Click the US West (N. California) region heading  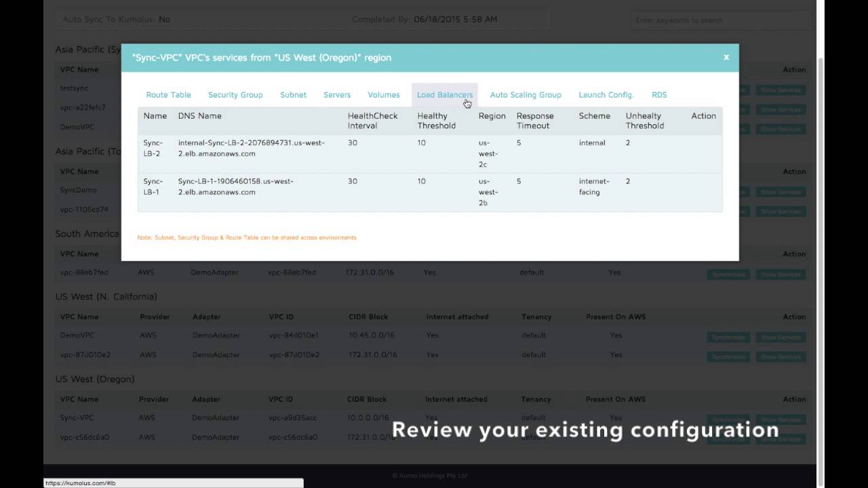pos(106,297)
